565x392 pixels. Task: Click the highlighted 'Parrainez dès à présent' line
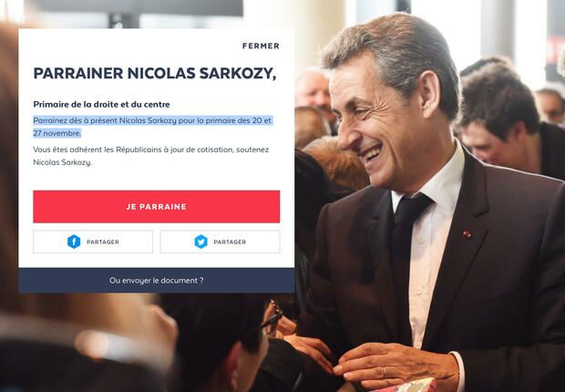pyautogui.click(x=152, y=120)
